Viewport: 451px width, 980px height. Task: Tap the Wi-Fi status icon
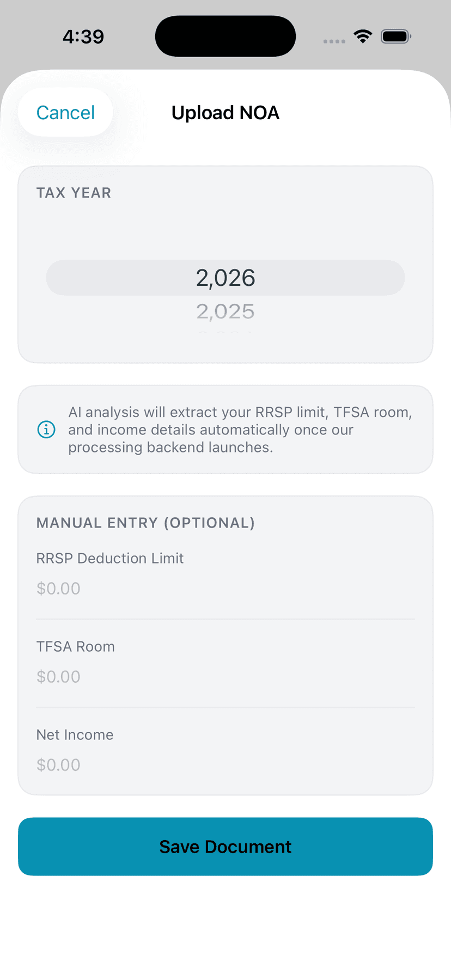(x=363, y=36)
